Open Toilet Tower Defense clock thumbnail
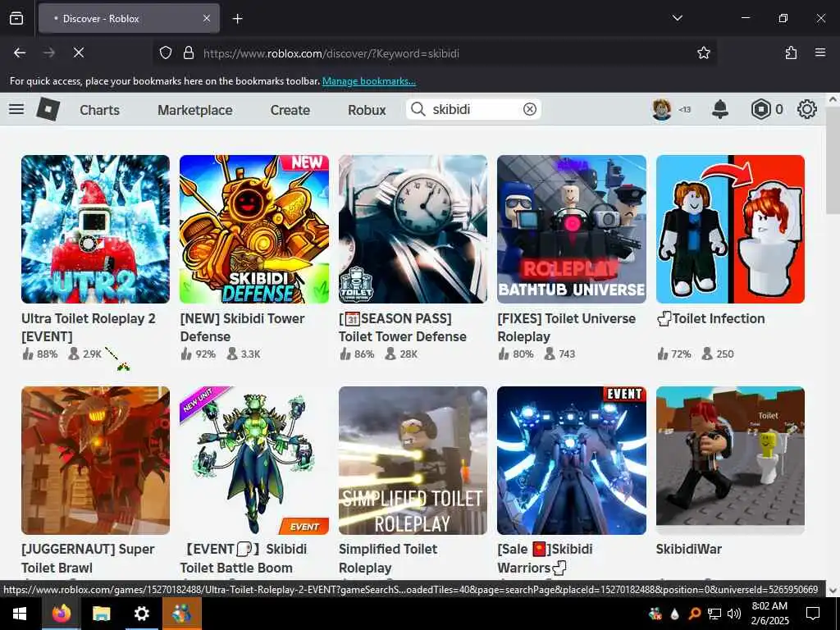 (413, 230)
